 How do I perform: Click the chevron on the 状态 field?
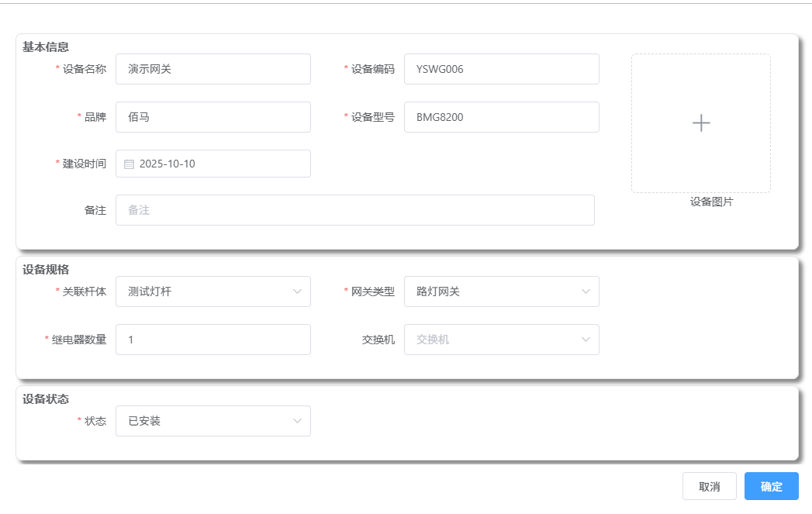[x=297, y=421]
